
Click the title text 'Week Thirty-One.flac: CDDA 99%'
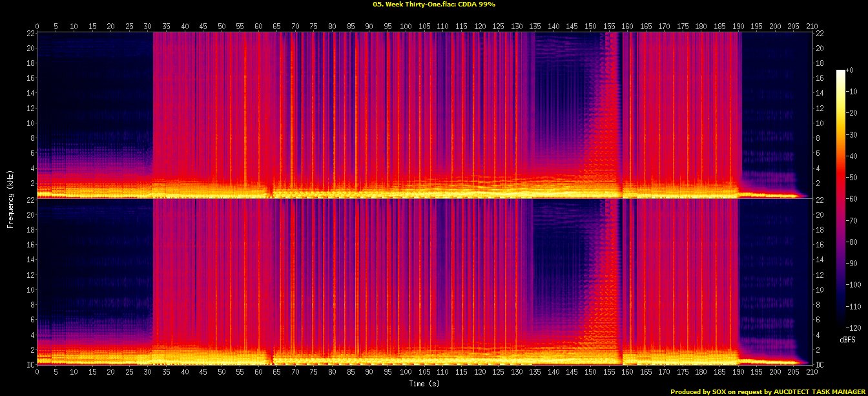pyautogui.click(x=433, y=4)
